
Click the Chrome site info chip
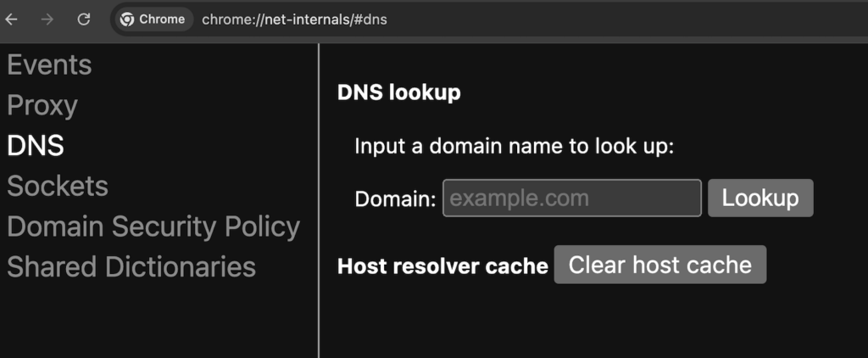(153, 20)
